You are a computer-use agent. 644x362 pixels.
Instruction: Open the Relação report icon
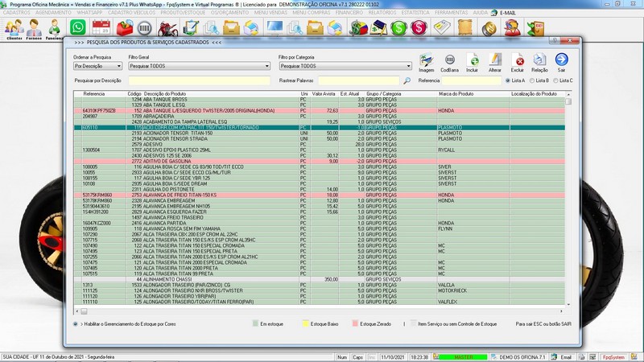click(x=540, y=60)
